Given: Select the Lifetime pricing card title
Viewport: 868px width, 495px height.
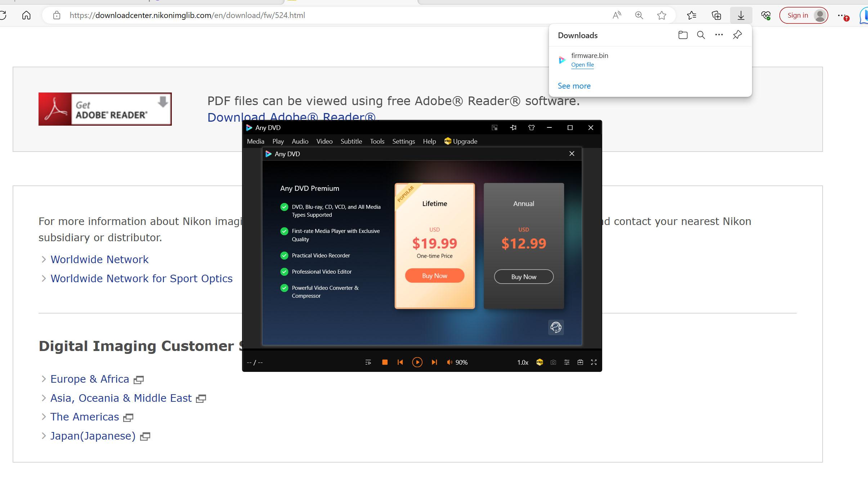Looking at the screenshot, I should coord(435,204).
